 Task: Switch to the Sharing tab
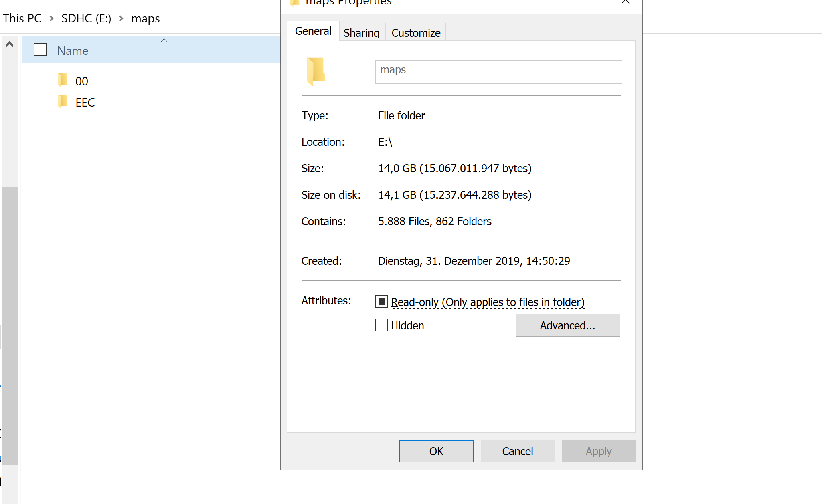361,33
